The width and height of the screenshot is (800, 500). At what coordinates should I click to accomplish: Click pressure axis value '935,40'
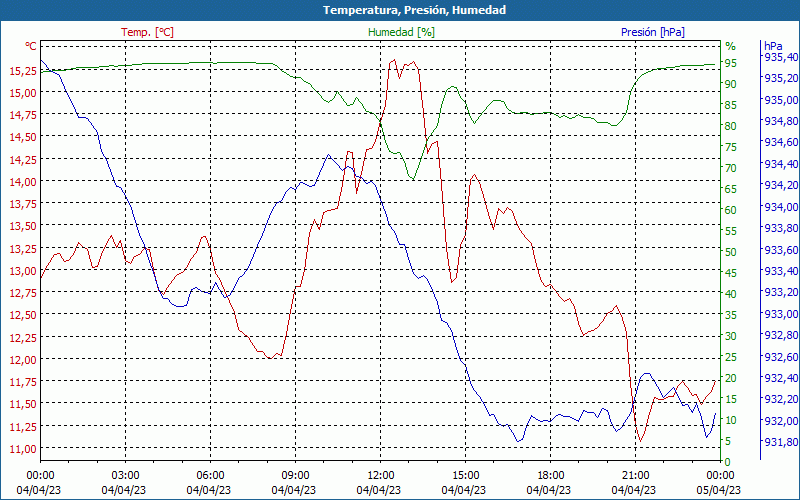pyautogui.click(x=780, y=57)
